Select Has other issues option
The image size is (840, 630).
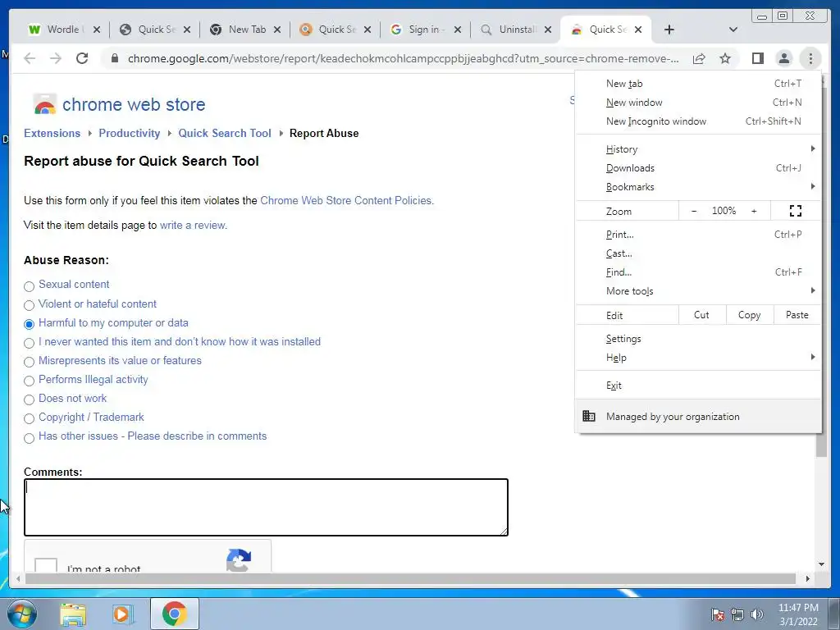pyautogui.click(x=29, y=438)
